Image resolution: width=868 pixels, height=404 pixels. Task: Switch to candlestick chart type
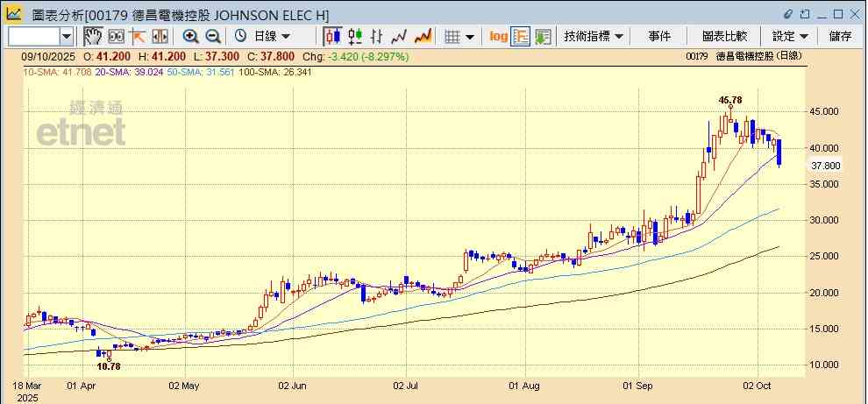(332, 36)
